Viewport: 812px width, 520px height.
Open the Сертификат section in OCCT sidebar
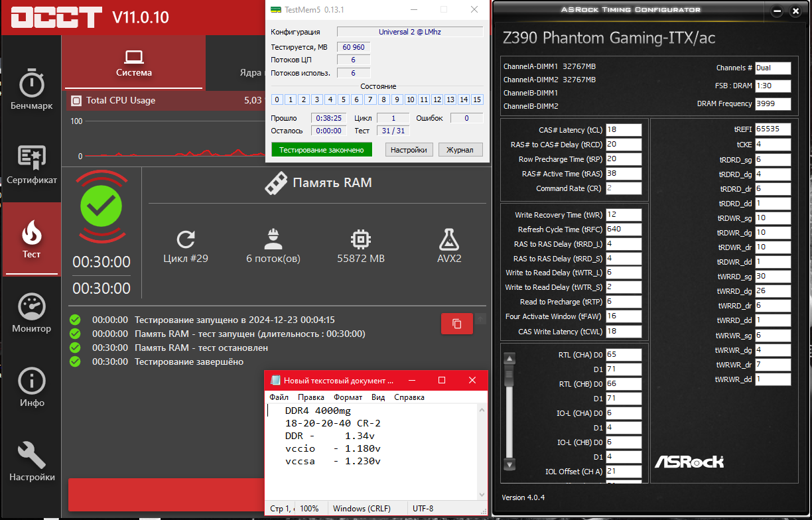[x=31, y=165]
